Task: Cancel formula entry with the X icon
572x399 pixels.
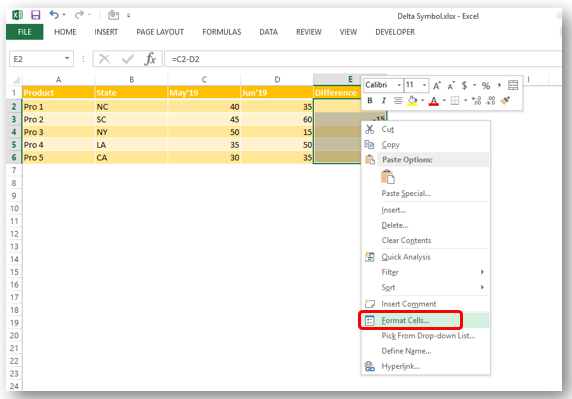Action: (105, 59)
